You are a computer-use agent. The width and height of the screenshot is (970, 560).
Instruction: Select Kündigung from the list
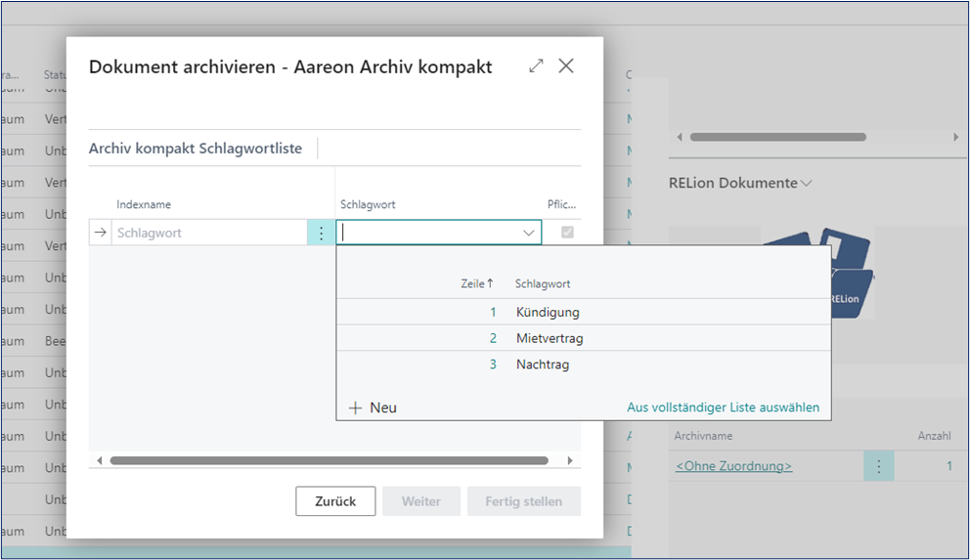(548, 313)
